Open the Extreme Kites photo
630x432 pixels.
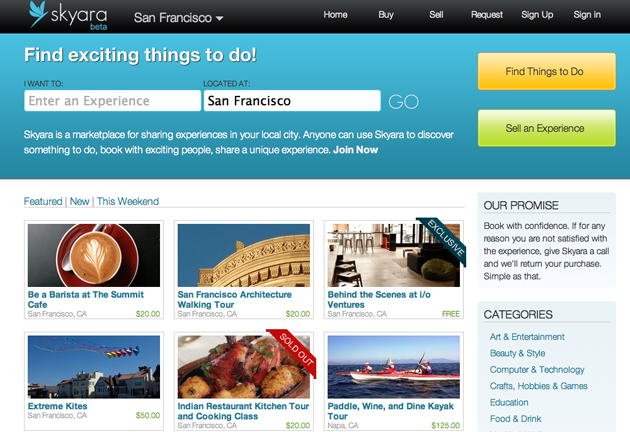94,367
